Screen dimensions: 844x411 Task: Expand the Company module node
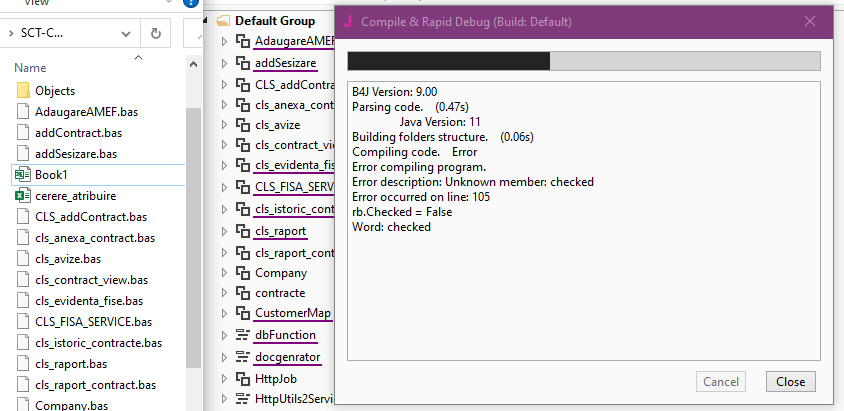(225, 272)
